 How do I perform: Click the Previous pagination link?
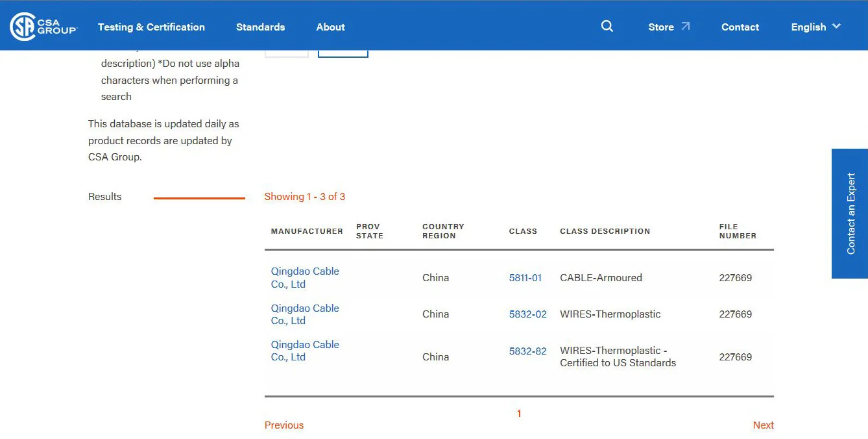pos(283,425)
